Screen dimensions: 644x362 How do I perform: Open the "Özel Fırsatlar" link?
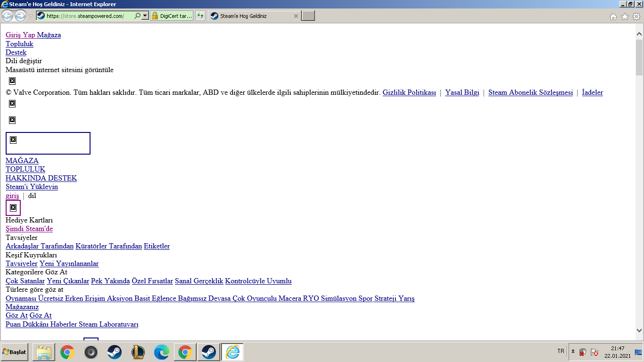coord(152,281)
